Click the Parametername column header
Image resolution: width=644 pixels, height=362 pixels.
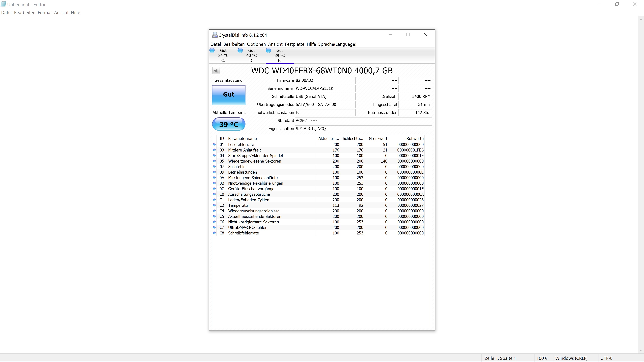(271, 138)
